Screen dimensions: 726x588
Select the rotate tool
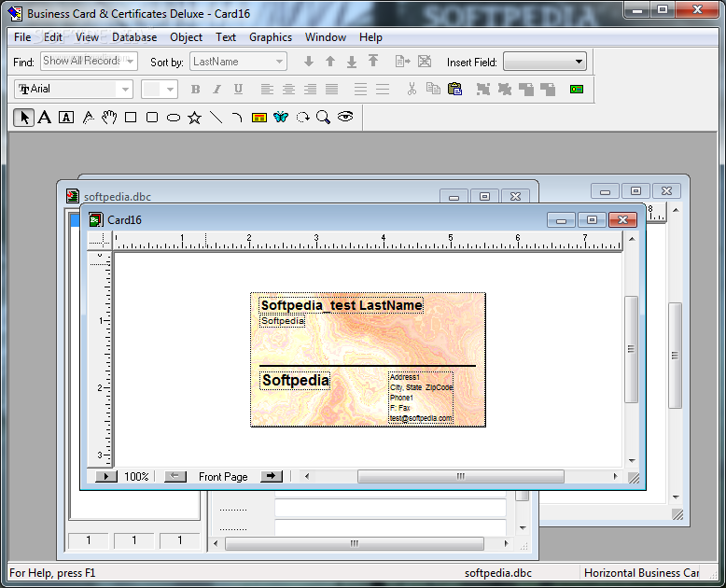(302, 118)
